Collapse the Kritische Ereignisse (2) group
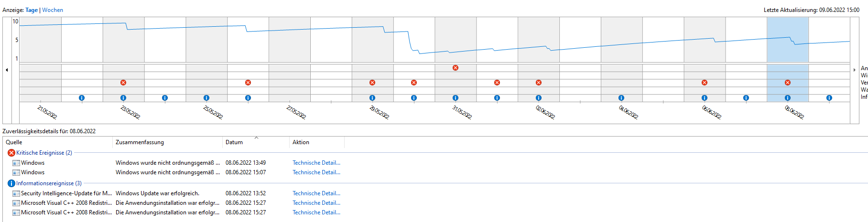868x222 pixels. coord(44,153)
